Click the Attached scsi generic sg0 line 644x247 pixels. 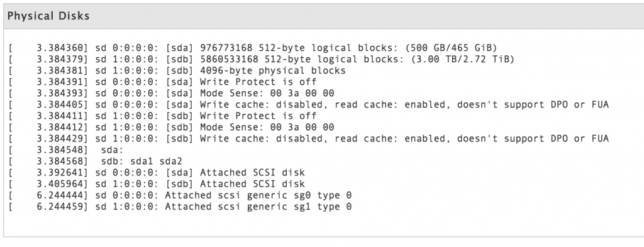click(x=180, y=195)
